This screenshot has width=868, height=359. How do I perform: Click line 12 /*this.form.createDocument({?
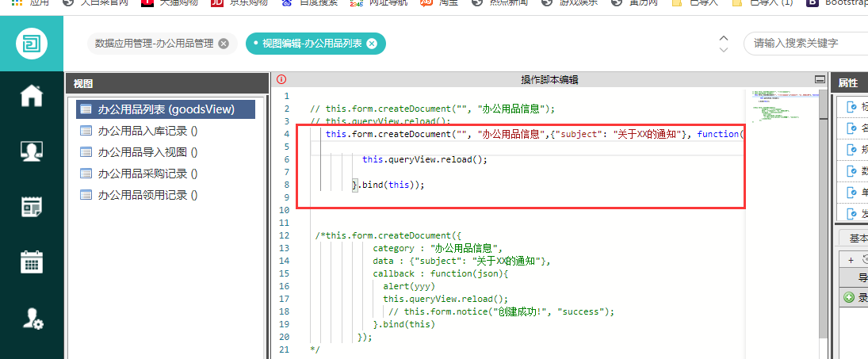(388, 235)
